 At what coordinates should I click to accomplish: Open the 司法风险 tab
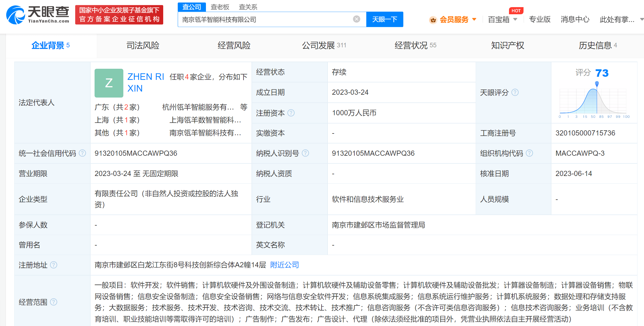[143, 45]
